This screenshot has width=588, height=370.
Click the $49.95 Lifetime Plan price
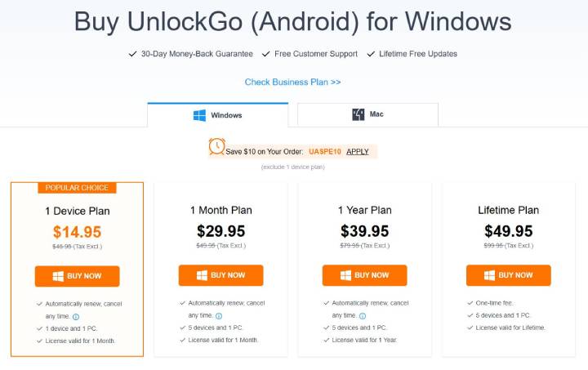(x=508, y=231)
